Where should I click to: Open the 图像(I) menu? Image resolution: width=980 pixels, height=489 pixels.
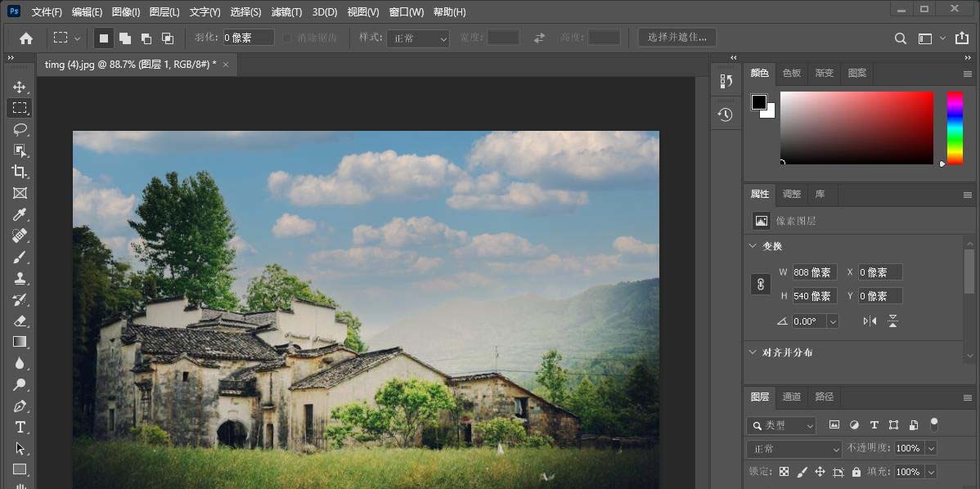point(126,12)
